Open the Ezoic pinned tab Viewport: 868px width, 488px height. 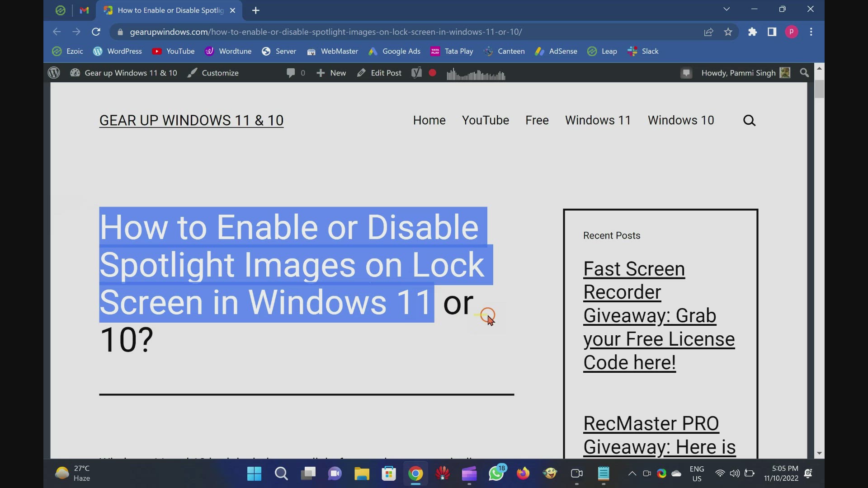pos(60,10)
